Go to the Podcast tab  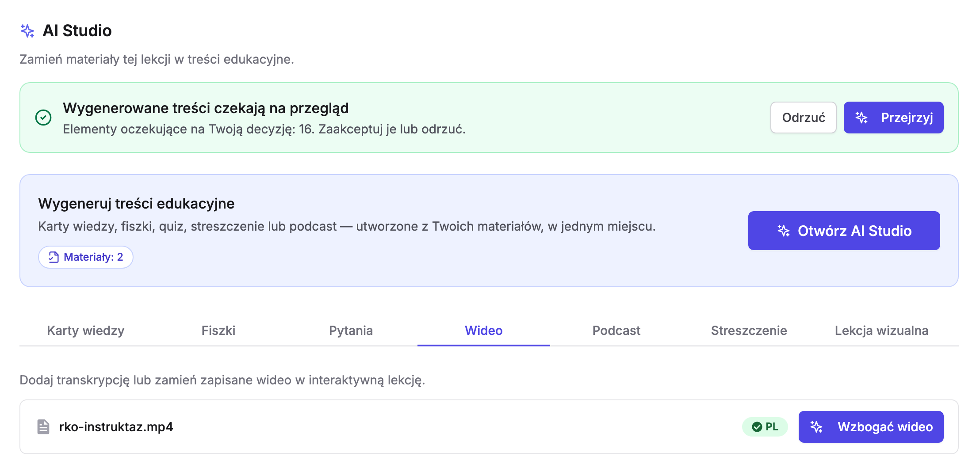pos(616,330)
